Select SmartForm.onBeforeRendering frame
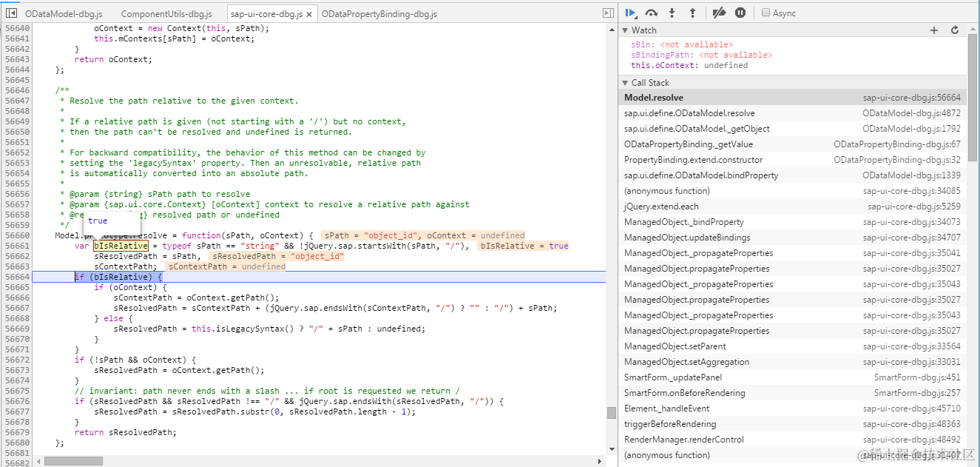Screen dimensions: 980x467 792,393
